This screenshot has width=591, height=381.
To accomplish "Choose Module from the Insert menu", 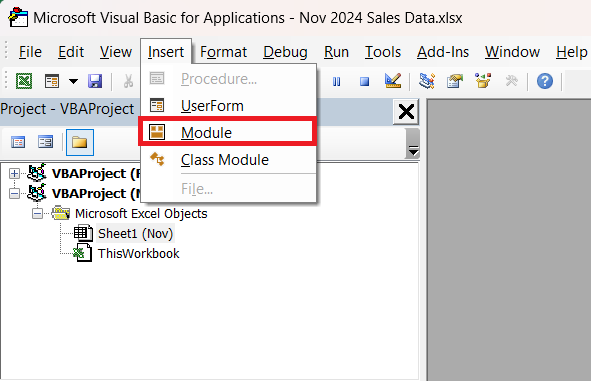I will (227, 132).
